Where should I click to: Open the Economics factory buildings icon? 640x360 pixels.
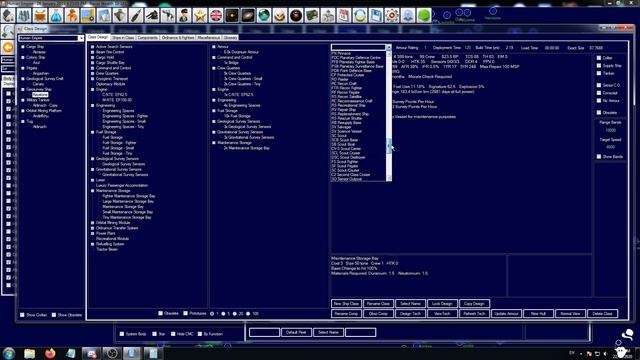coord(24,16)
